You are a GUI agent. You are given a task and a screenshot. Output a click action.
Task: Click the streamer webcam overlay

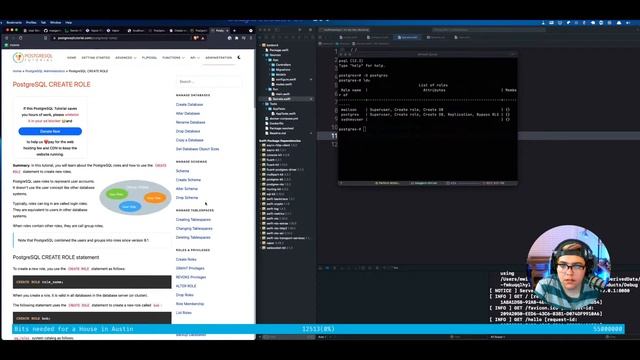pyautogui.click(x=569, y=266)
